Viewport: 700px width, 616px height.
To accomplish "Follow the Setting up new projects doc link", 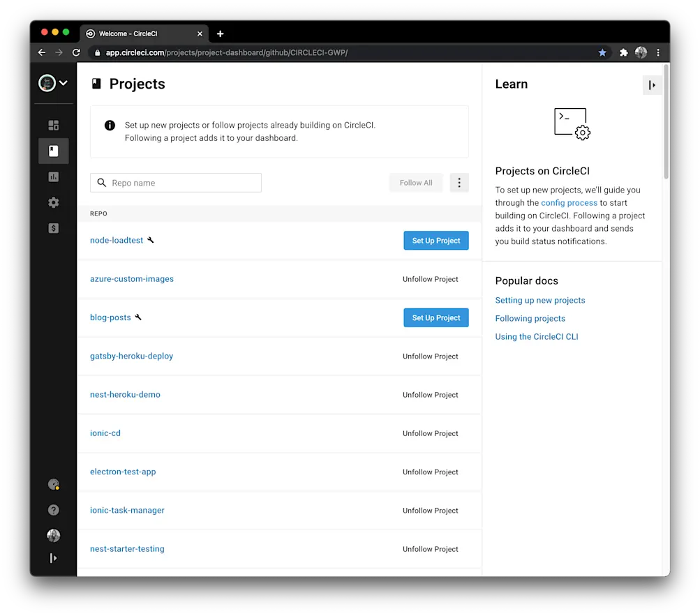I will pyautogui.click(x=540, y=300).
